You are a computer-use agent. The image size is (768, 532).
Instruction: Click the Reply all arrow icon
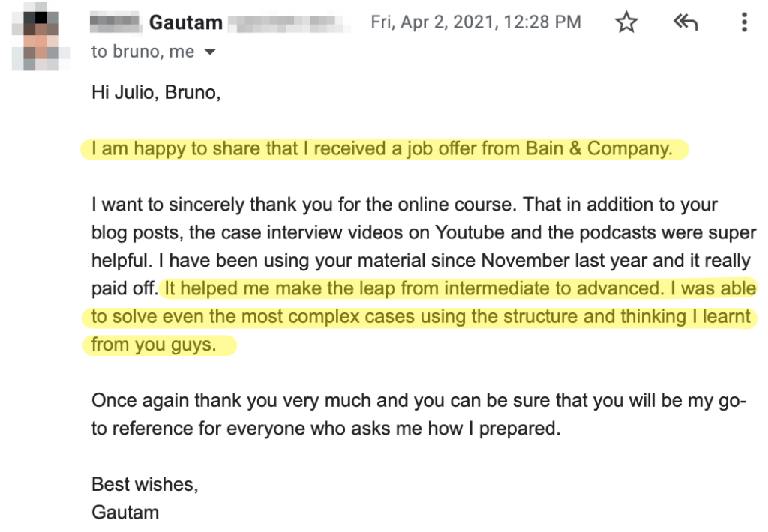685,22
